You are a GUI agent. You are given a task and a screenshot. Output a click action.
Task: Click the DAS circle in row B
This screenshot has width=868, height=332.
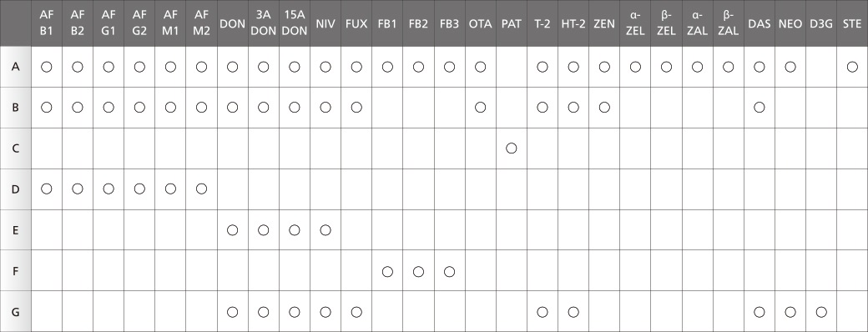pyautogui.click(x=759, y=108)
